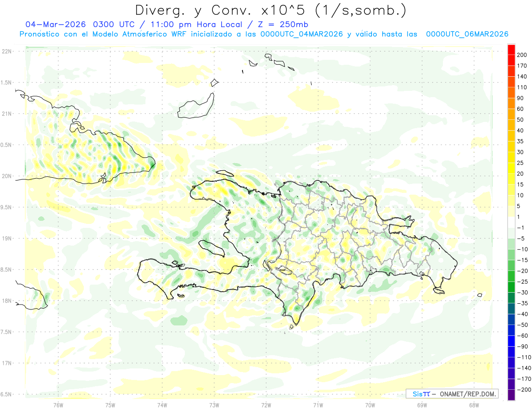Click the initialization time '0000UTC_04MAR2026'

[302, 34]
